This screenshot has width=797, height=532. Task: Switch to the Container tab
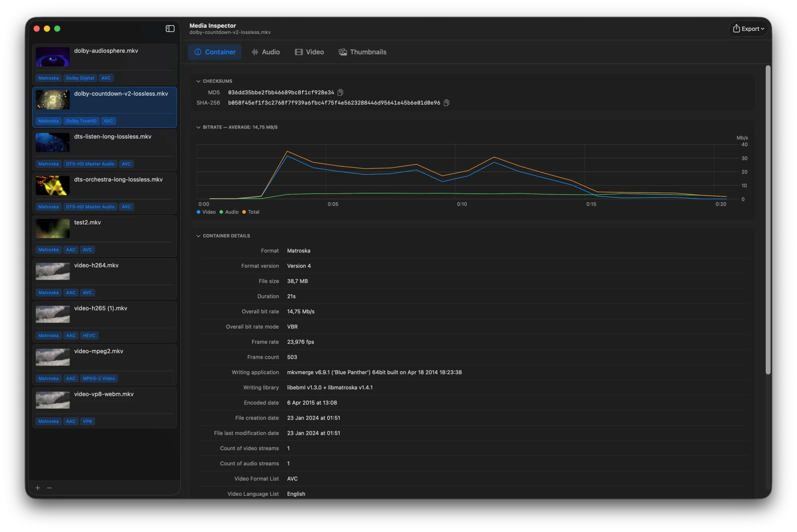[215, 52]
